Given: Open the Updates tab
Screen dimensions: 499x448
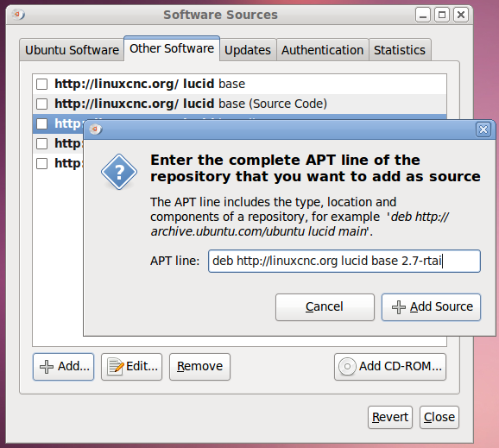Looking at the screenshot, I should [248, 50].
